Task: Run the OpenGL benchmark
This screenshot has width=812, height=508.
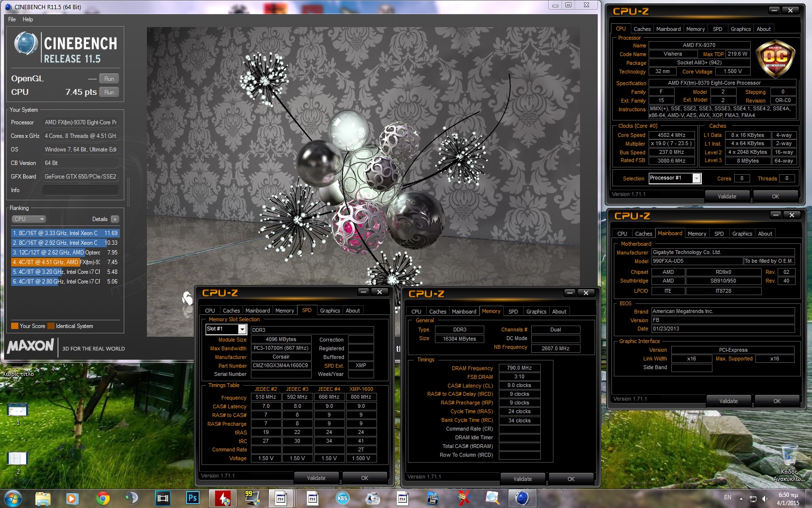Action: click(x=109, y=79)
